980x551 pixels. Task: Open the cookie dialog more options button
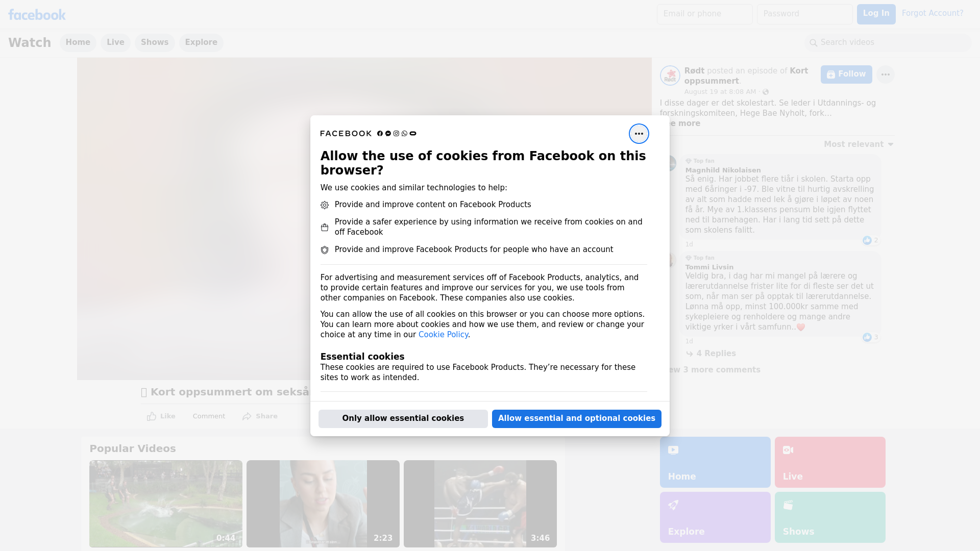(639, 134)
